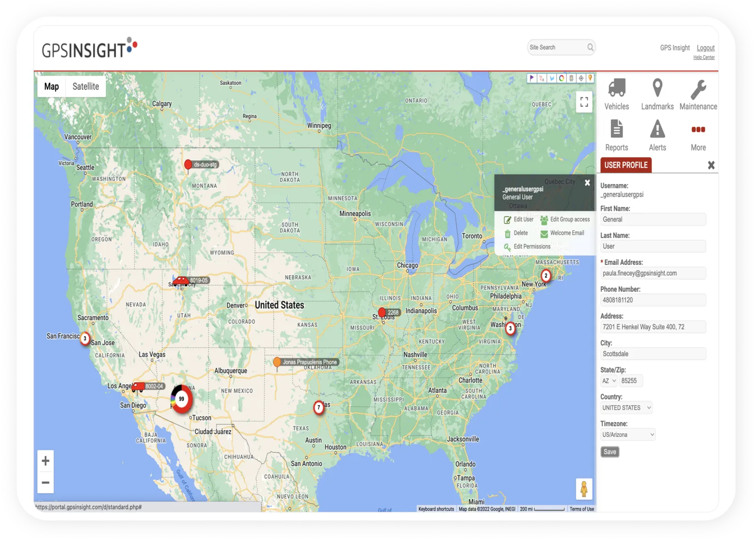Choose Delete in the user popup
The image size is (756, 541).
coord(516,233)
